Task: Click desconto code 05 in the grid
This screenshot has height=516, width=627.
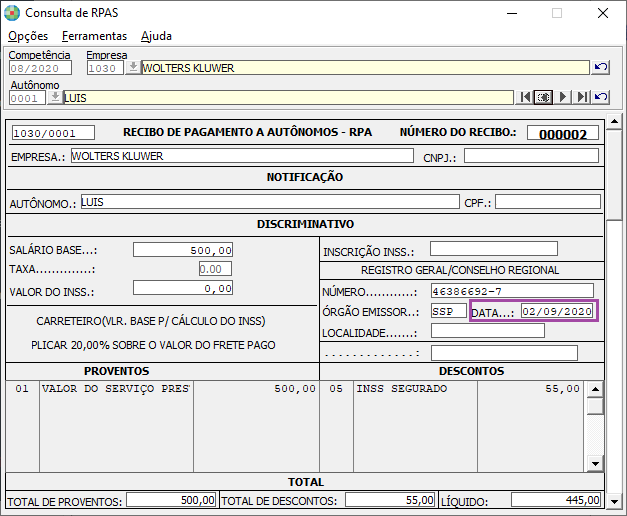Action: (x=336, y=388)
